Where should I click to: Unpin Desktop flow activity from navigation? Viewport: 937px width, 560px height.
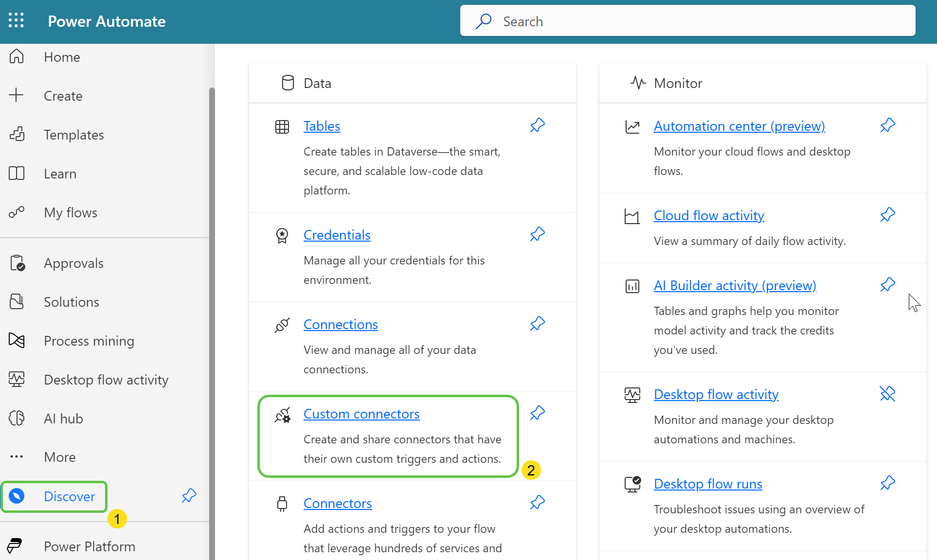click(887, 394)
